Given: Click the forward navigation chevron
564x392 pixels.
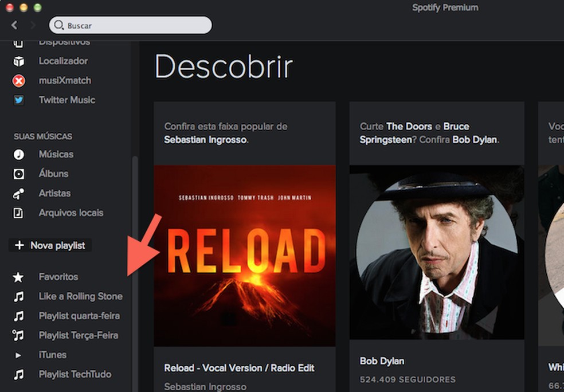Looking at the screenshot, I should [x=33, y=25].
